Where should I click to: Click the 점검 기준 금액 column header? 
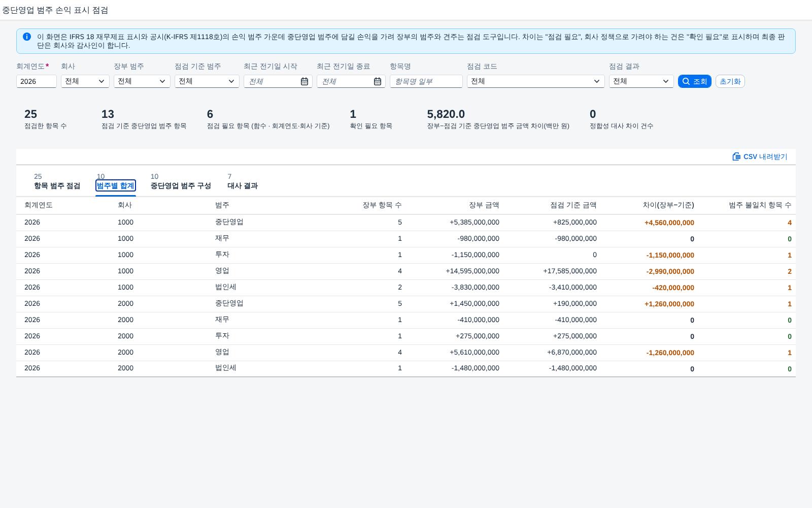coord(573,205)
